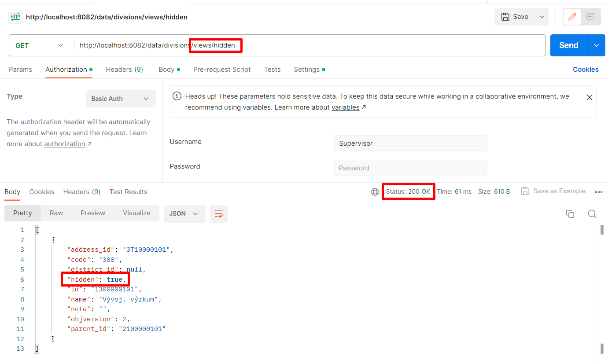
Task: Open the JSON format dropdown
Action: (x=184, y=213)
